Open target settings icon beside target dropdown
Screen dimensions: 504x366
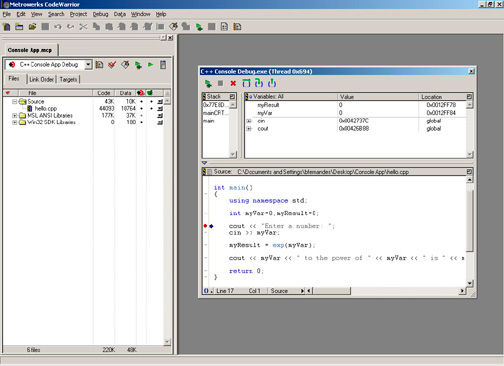99,65
